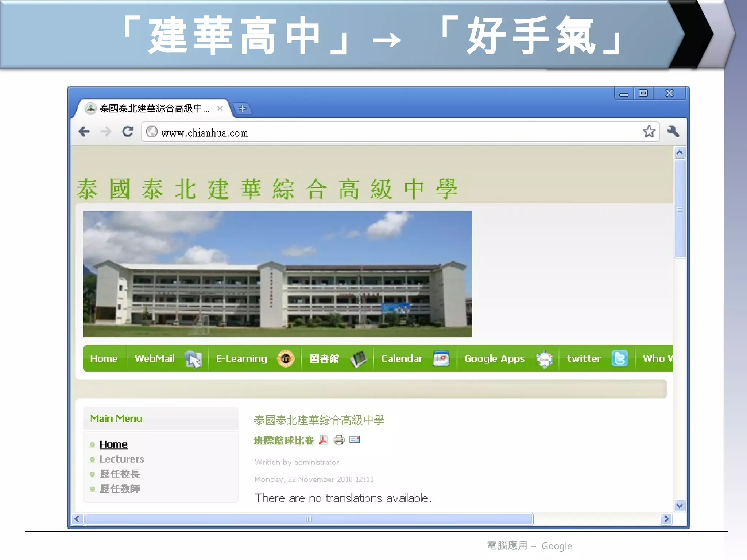Click the favicon on the school tab
Screen dimensions: 747x560
click(x=90, y=108)
